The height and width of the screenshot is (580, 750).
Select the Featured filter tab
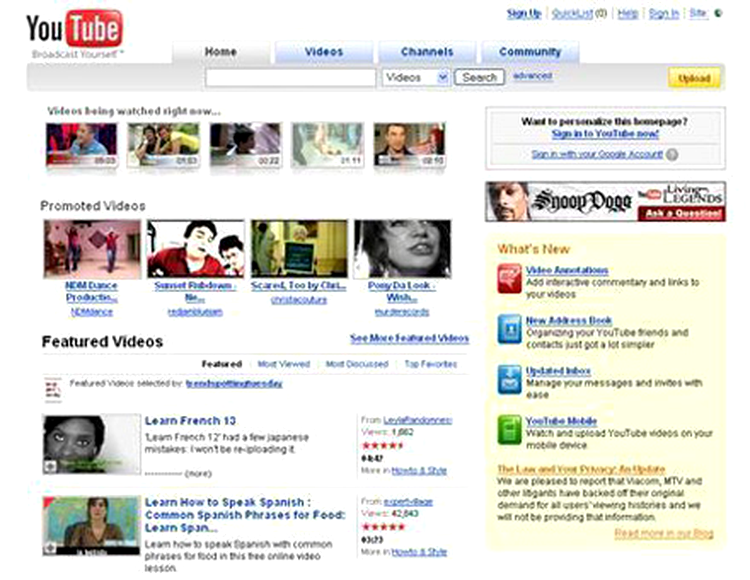click(x=221, y=364)
